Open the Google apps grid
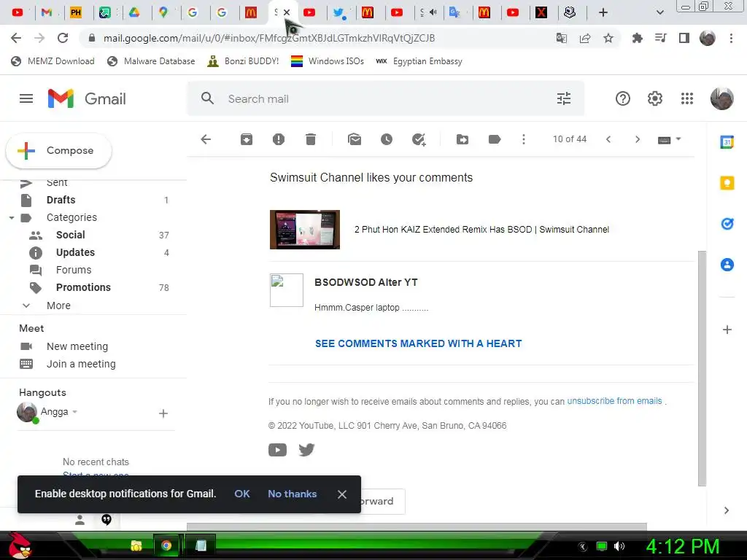 (x=687, y=98)
